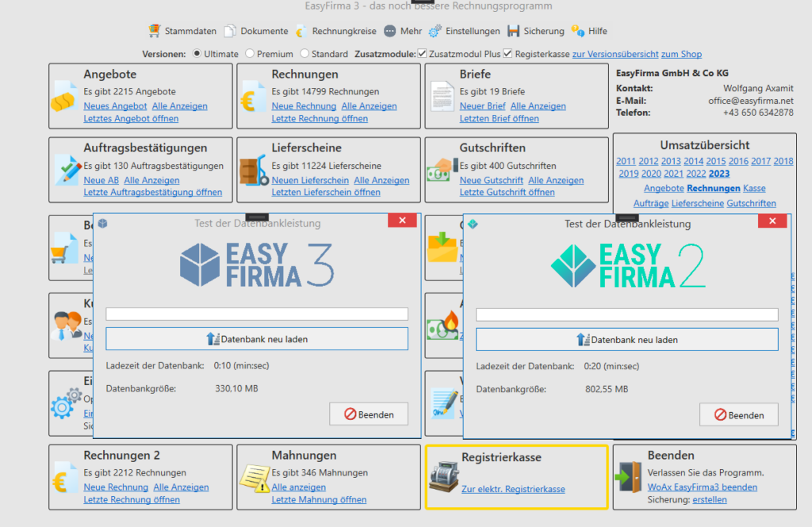The height and width of the screenshot is (527, 812).
Task: Click Neue AB link
Action: click(x=101, y=180)
